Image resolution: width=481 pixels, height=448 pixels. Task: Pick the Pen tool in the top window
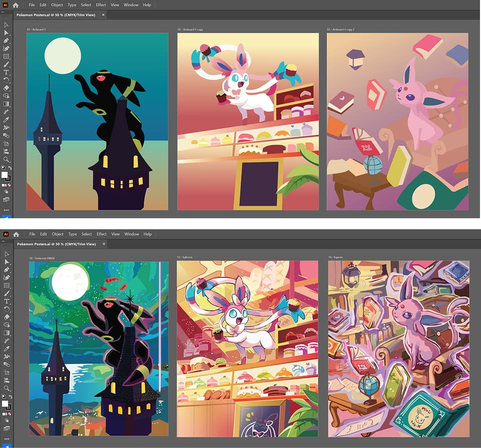click(6, 41)
